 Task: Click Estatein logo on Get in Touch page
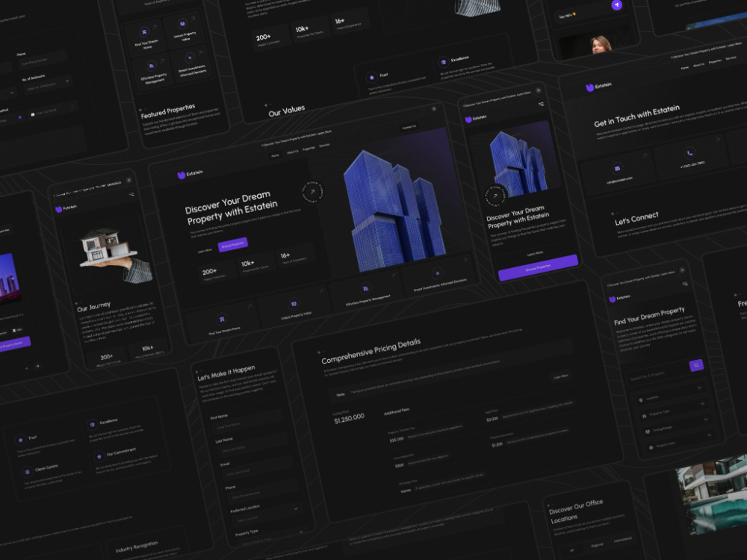coord(599,87)
